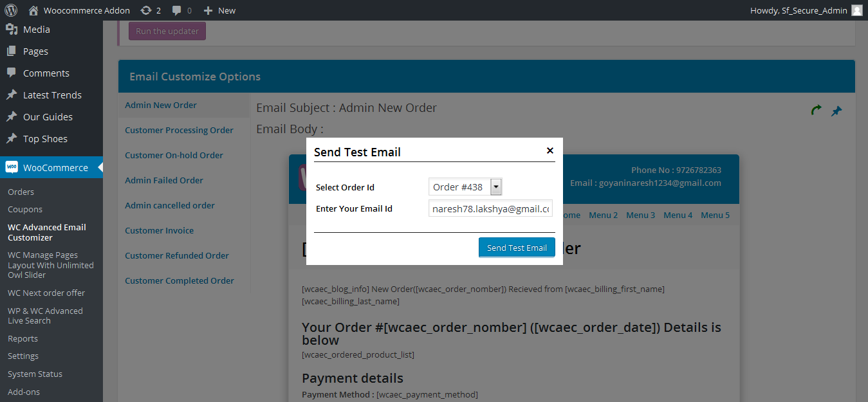Click the WooCommerce icon in sidebar
Viewport: 868px width, 402px height.
click(x=12, y=167)
